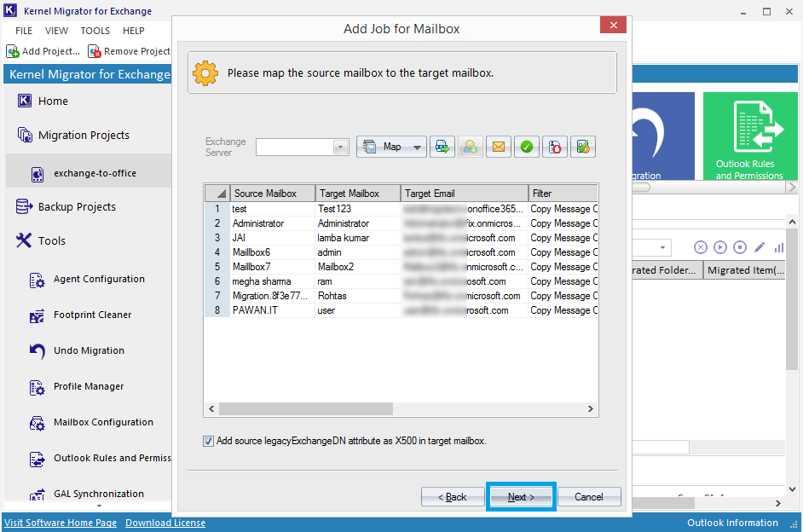This screenshot has width=803, height=532.
Task: Click the Migrated Item column header
Action: 745,270
